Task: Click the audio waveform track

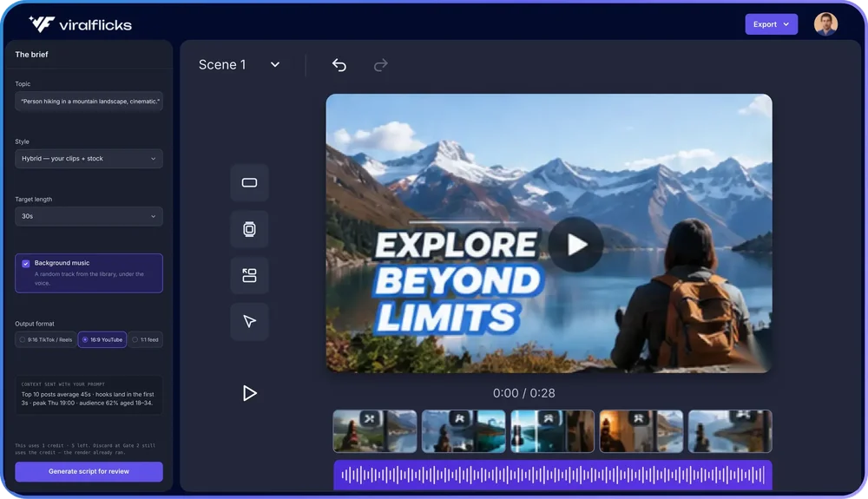Action: (x=552, y=475)
